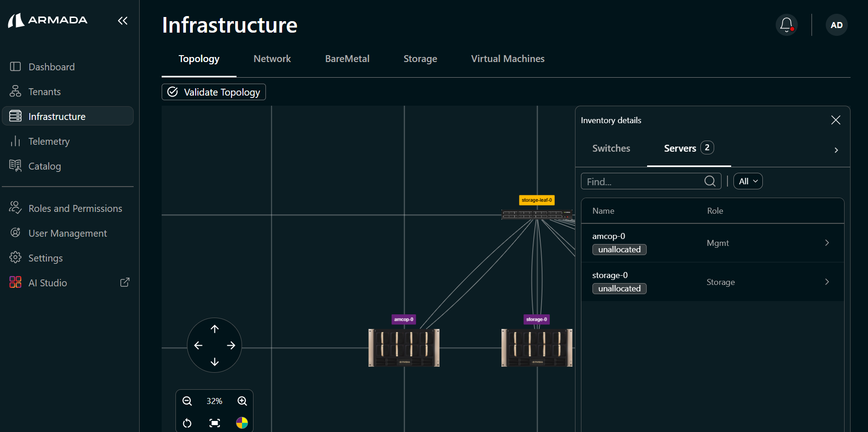Show more inventory tabs with right chevron
Screen dimensions: 868x432
point(836,150)
